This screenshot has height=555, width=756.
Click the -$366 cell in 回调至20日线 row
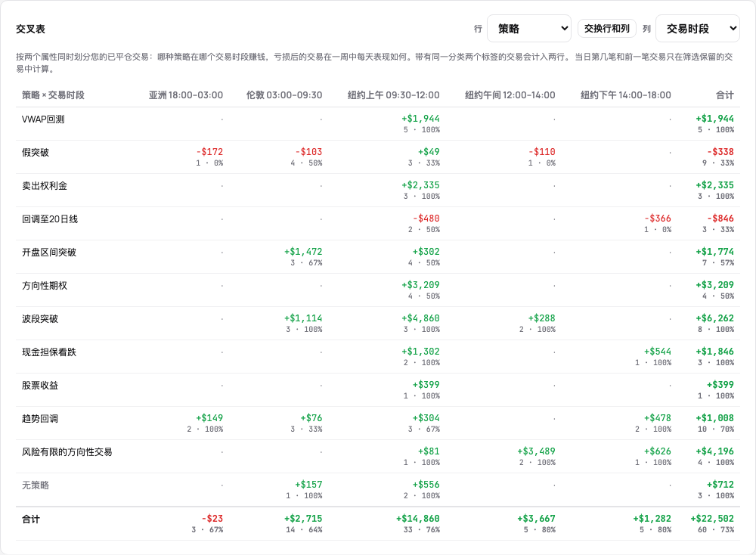[x=658, y=219]
